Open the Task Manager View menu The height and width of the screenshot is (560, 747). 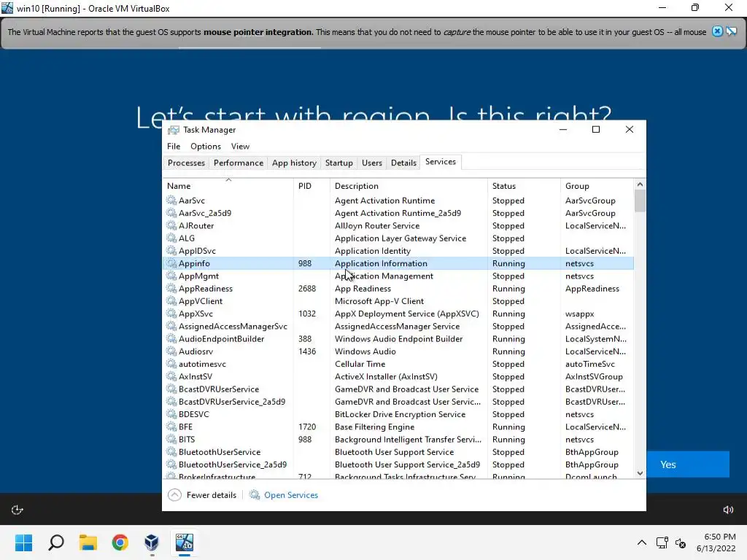tap(240, 146)
